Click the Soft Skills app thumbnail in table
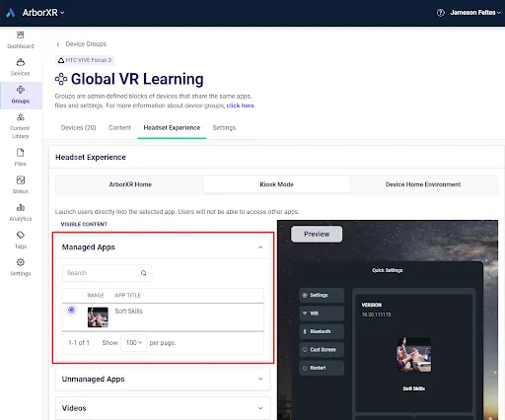Image resolution: width=505 pixels, height=420 pixels. [x=98, y=317]
